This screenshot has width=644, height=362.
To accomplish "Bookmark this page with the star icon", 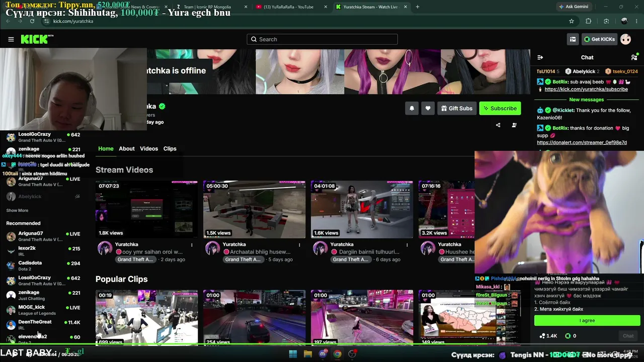I will [572, 21].
